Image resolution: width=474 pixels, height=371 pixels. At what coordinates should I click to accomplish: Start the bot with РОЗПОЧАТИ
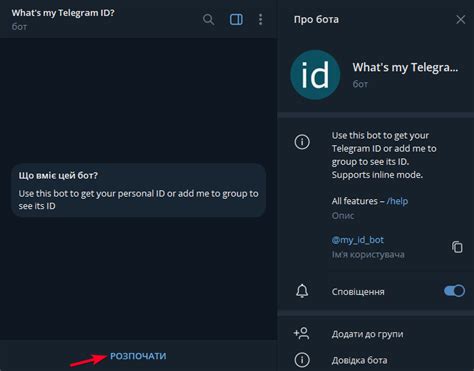[x=138, y=356]
